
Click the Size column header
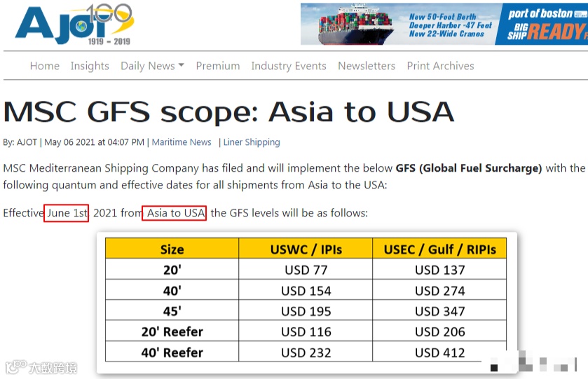click(172, 249)
